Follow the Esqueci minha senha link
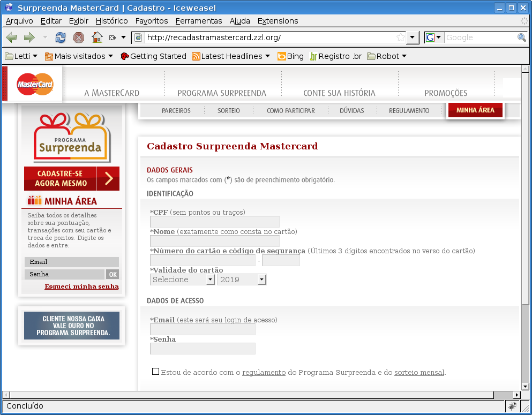The image size is (532, 415). click(x=82, y=286)
